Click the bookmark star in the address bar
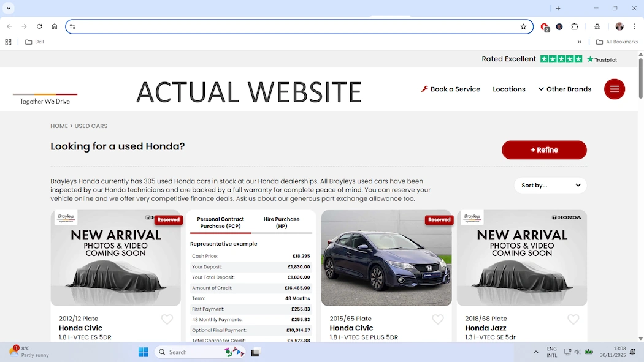Image resolution: width=644 pixels, height=362 pixels. 523,26
